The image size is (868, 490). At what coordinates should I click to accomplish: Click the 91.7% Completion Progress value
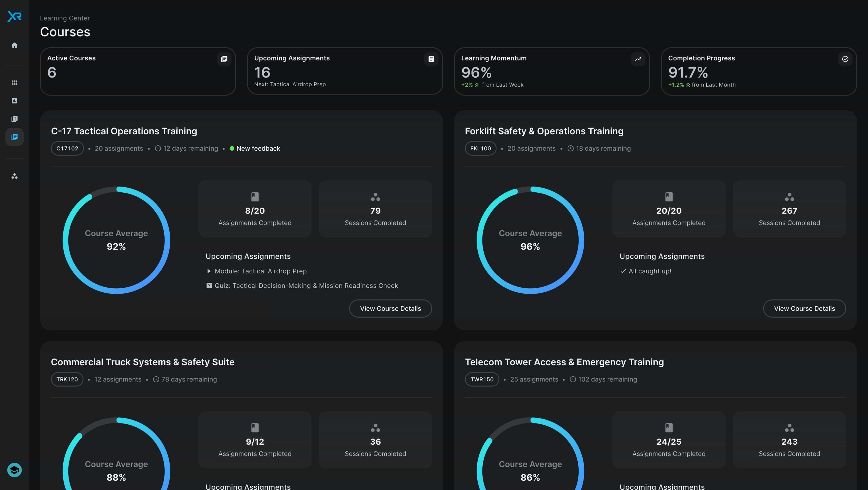click(688, 72)
